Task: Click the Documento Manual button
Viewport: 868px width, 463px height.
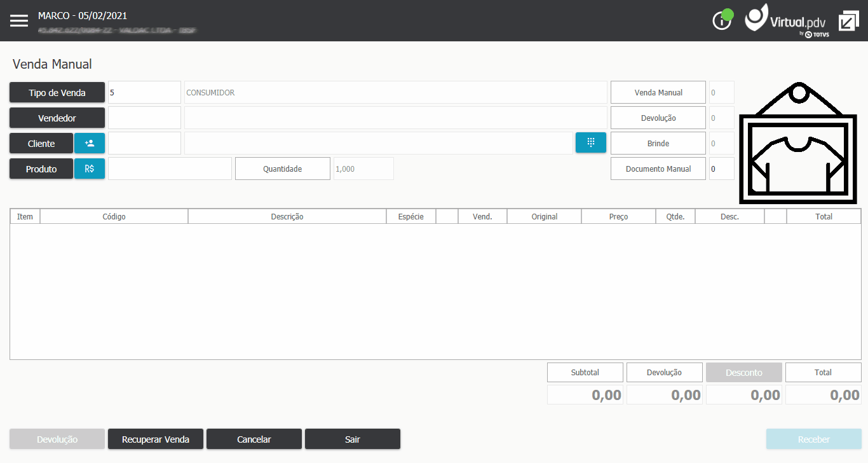Action: tap(658, 169)
